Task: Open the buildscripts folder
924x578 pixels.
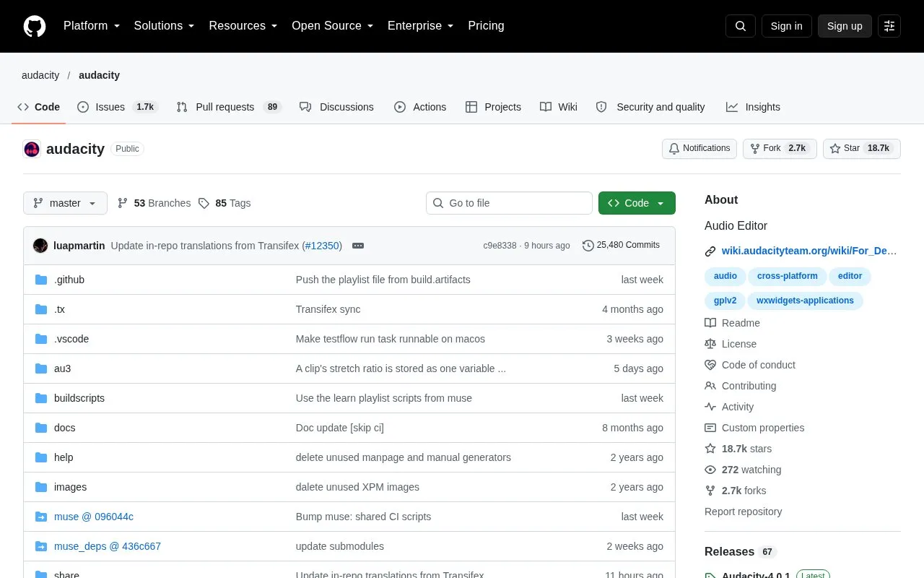Action: pos(79,398)
